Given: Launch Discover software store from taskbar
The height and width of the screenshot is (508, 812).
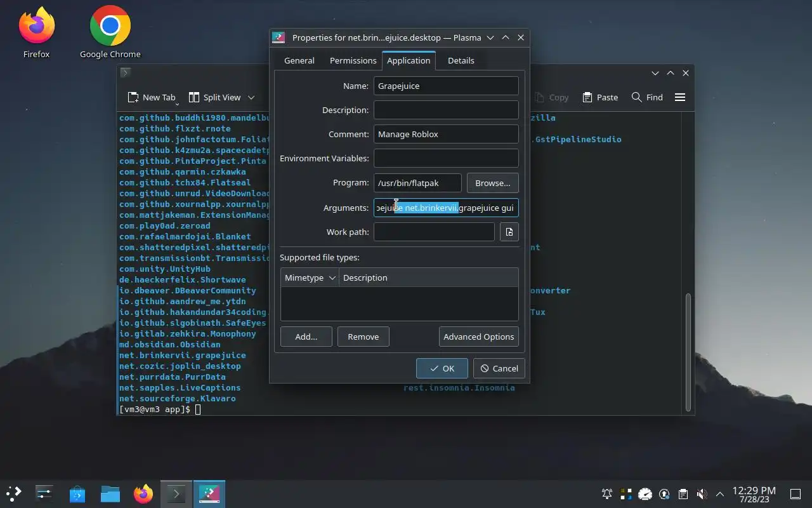Looking at the screenshot, I should pos(77,493).
